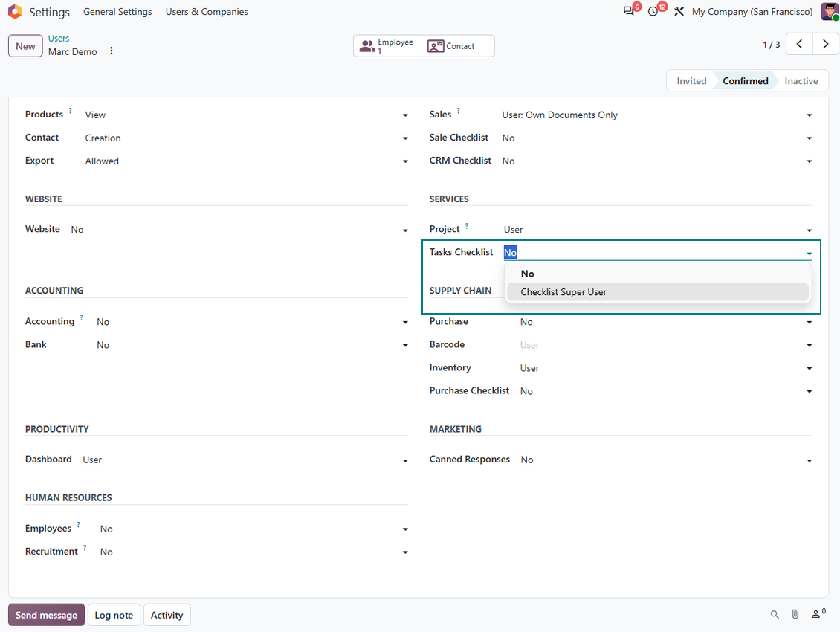Search chatter messages magnifier icon
840x632 pixels.
(775, 614)
